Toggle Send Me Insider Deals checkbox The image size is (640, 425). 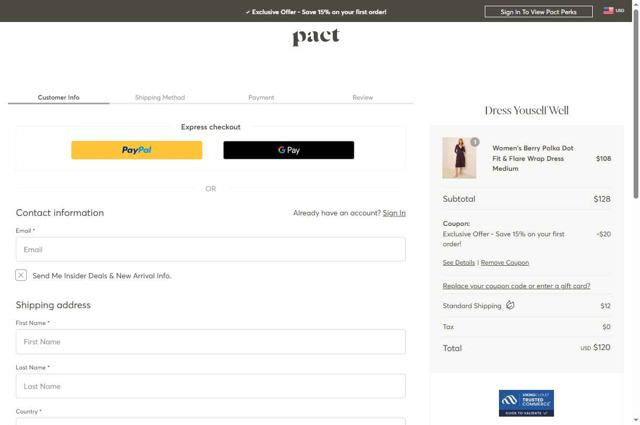click(21, 275)
